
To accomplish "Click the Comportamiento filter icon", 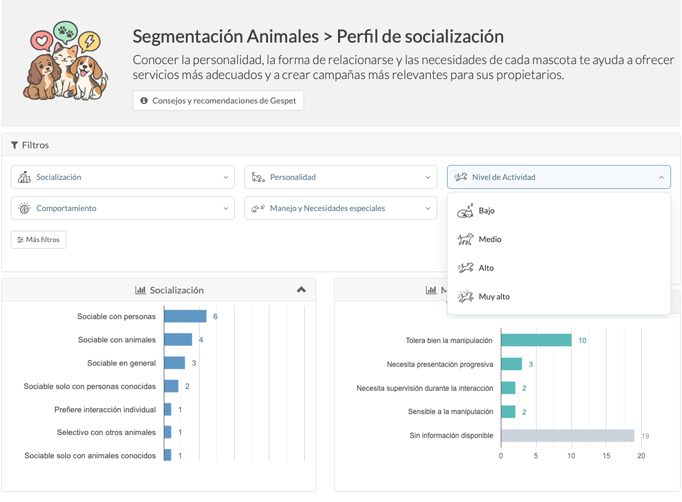I will point(24,208).
